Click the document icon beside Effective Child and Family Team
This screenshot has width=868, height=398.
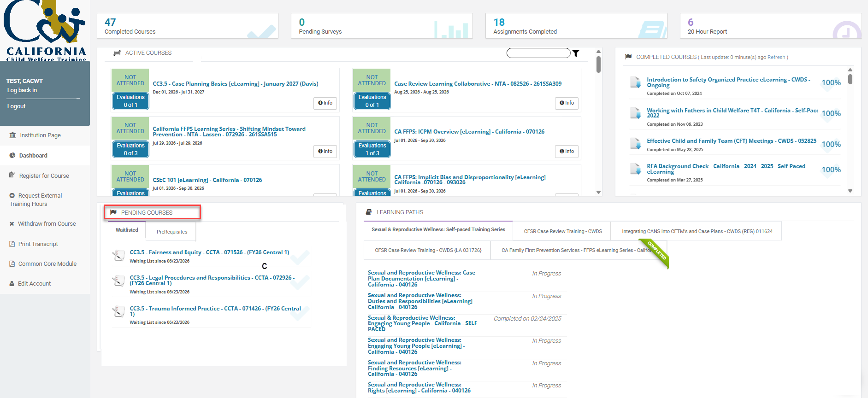636,144
